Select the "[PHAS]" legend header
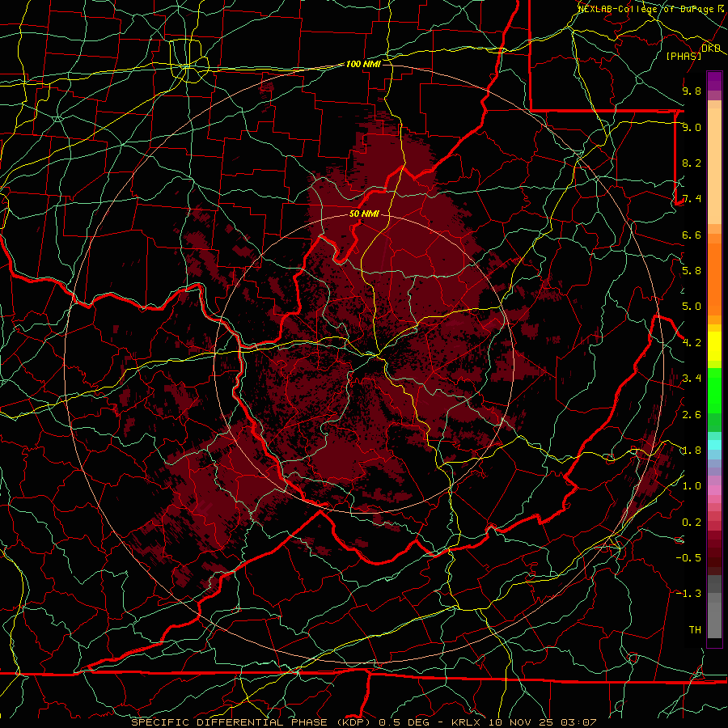The image size is (728, 728). click(684, 56)
